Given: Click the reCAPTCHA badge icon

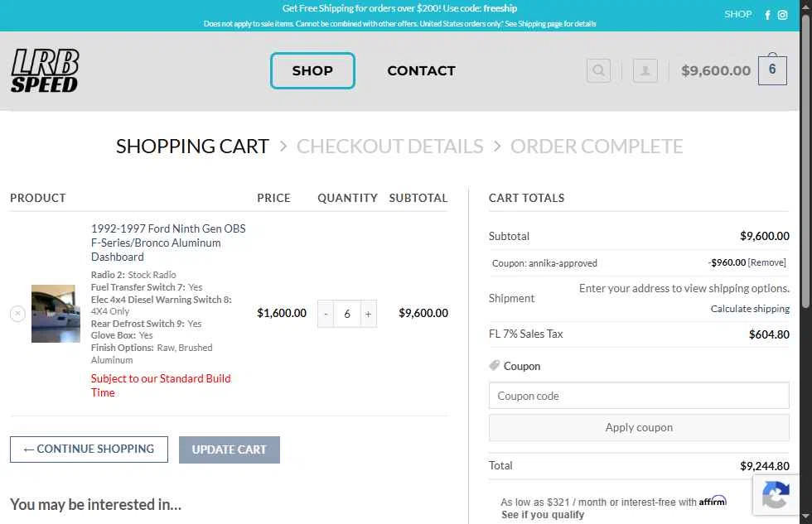Looking at the screenshot, I should click(x=776, y=495).
